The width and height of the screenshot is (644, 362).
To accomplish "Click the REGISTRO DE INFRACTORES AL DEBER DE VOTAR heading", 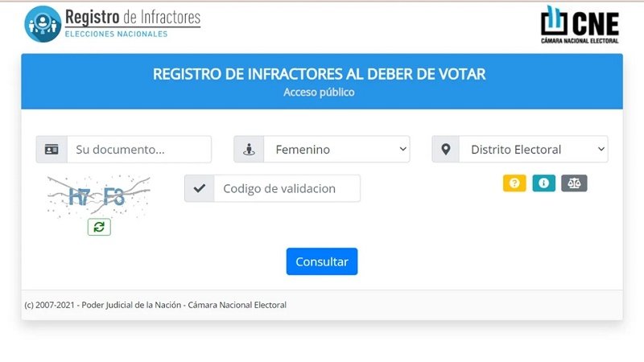I will 320,75.
